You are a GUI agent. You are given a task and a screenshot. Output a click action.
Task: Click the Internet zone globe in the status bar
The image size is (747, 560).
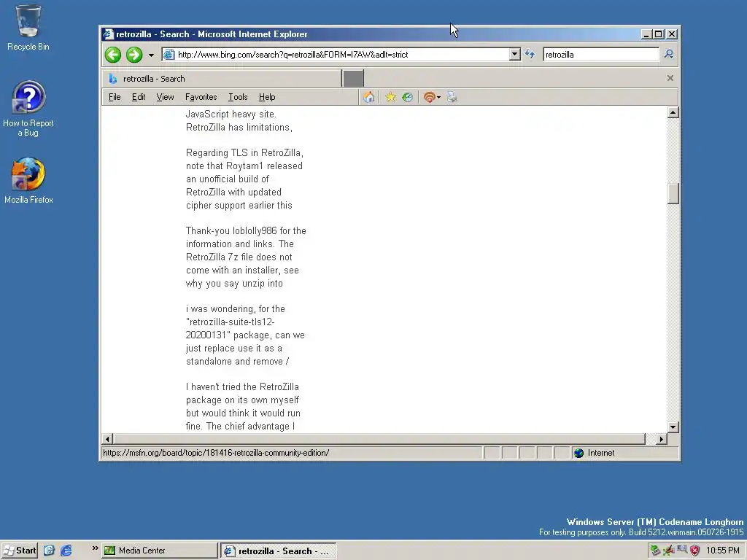578,453
